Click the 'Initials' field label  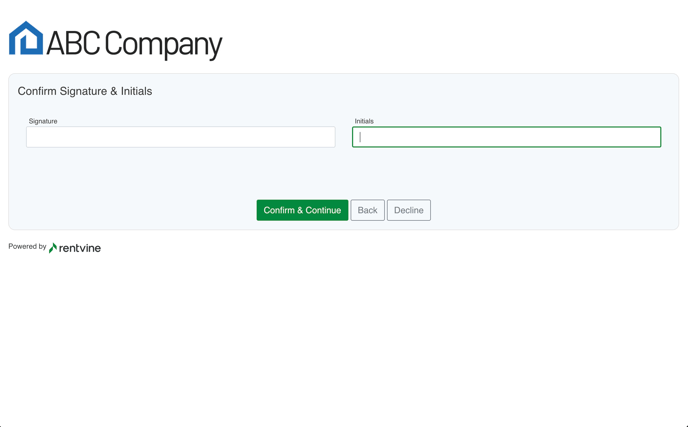(x=364, y=121)
